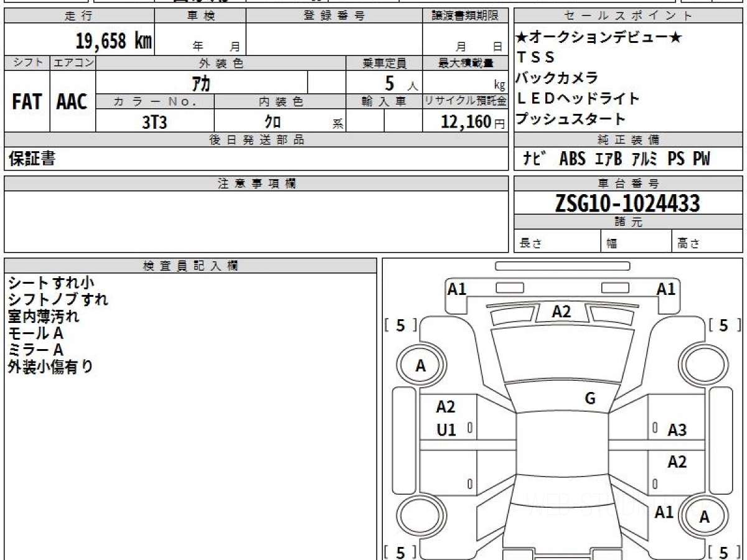Select the interior color value クロ
747x560 pixels.
272,122
